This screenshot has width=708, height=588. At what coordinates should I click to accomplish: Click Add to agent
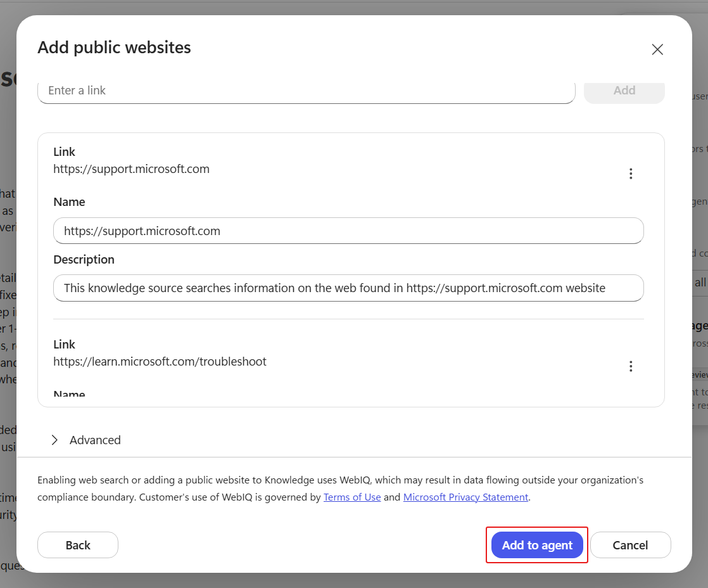[537, 545]
